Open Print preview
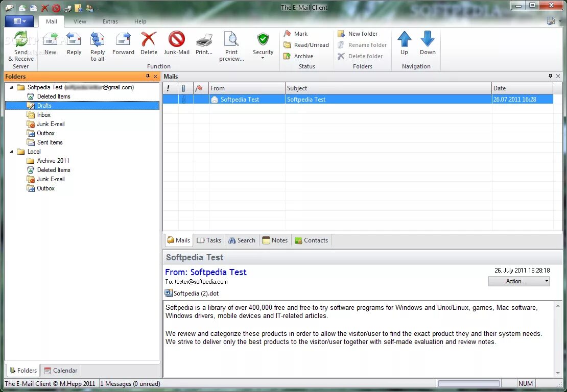The height and width of the screenshot is (392, 567). (x=231, y=46)
